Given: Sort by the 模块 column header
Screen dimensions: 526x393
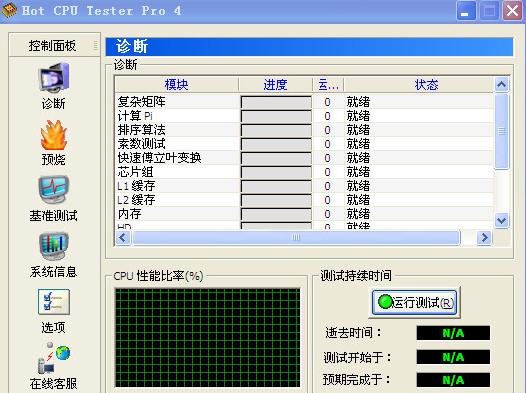Looking at the screenshot, I should pyautogui.click(x=176, y=85).
